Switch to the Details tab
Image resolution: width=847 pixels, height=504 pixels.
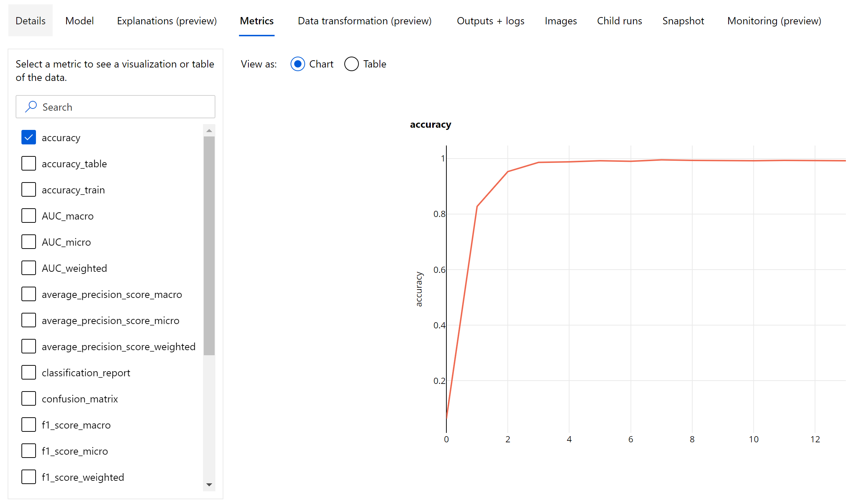pos(30,20)
